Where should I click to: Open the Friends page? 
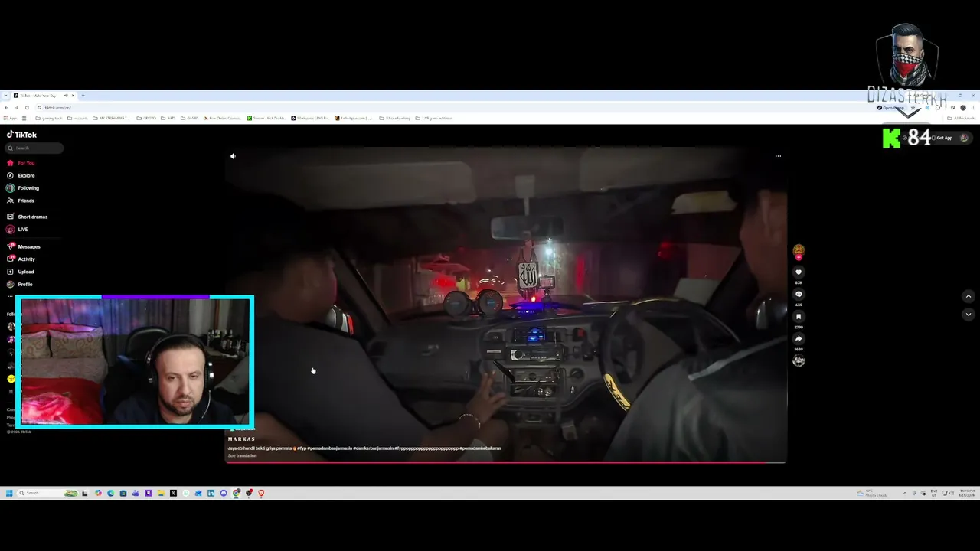point(21,201)
